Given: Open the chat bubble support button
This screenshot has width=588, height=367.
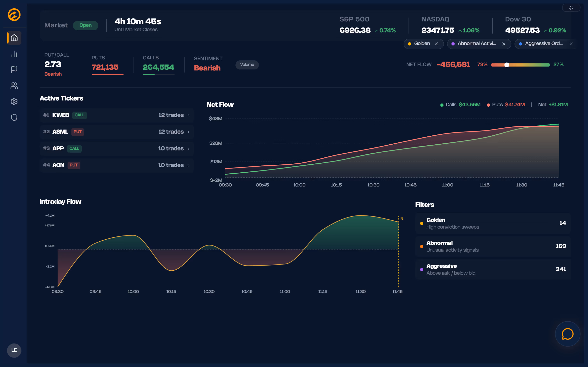Looking at the screenshot, I should [x=567, y=334].
